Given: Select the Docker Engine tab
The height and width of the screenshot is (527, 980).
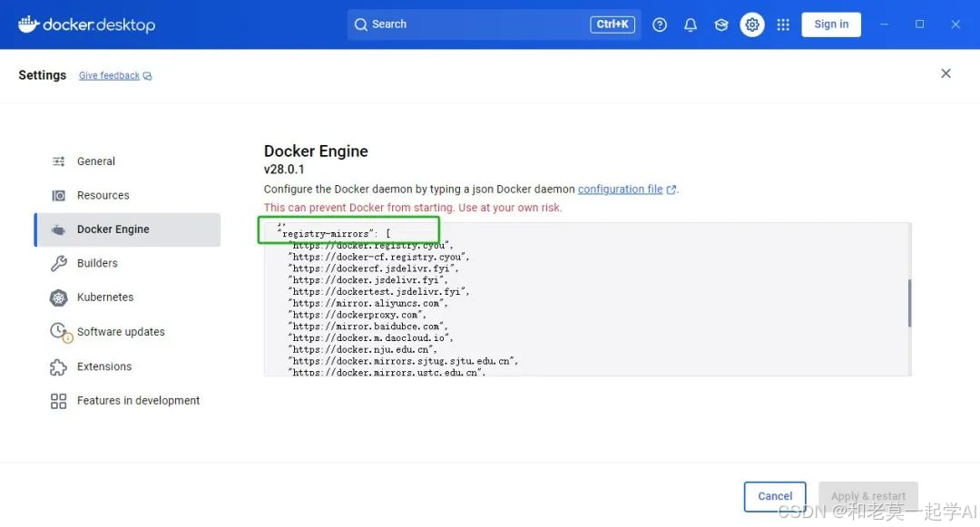Looking at the screenshot, I should [128, 229].
